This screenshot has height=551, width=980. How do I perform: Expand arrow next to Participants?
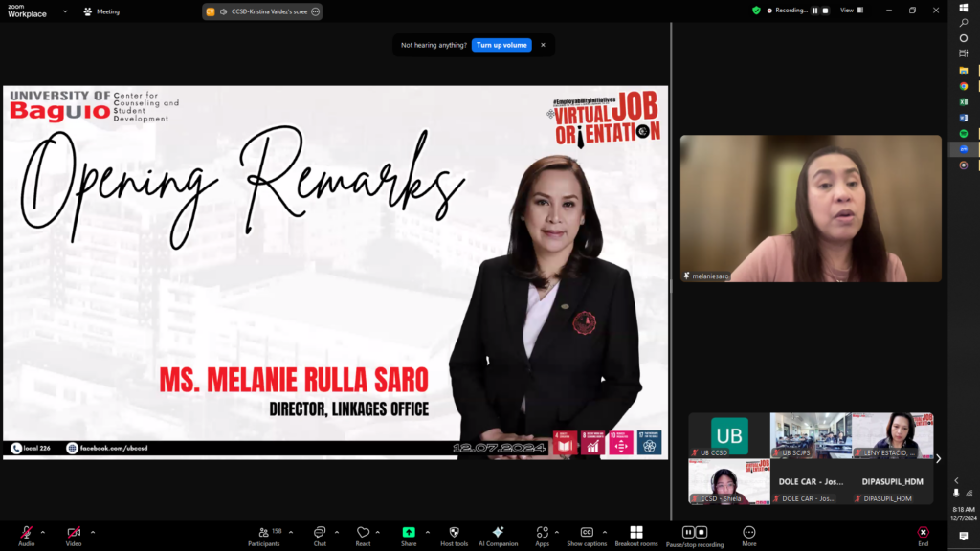[x=291, y=532]
